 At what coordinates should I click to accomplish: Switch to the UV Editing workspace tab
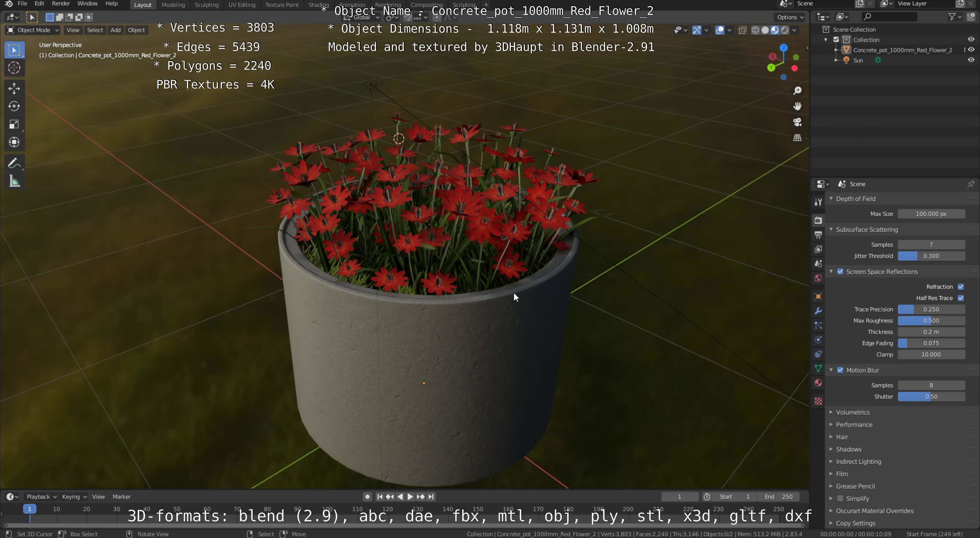tap(241, 5)
